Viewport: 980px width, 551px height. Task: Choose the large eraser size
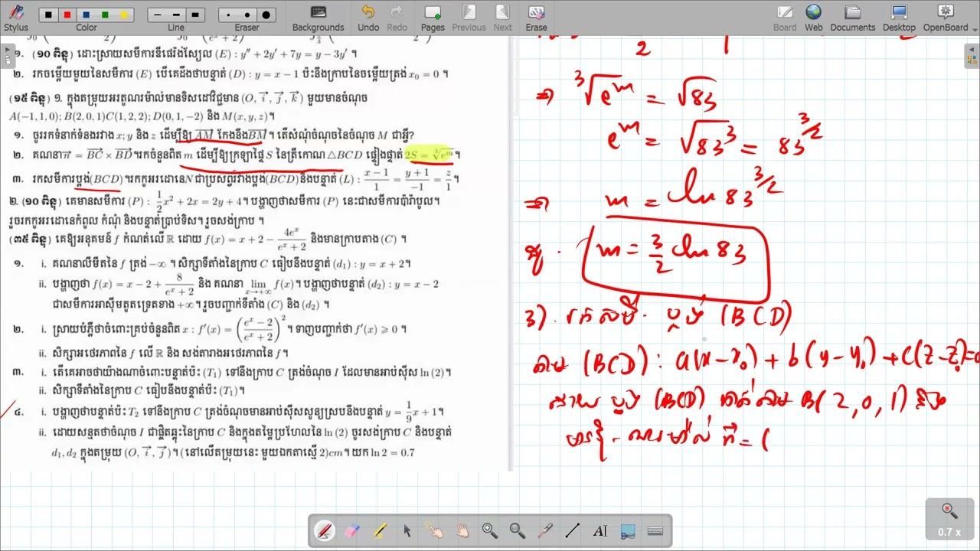click(x=266, y=15)
